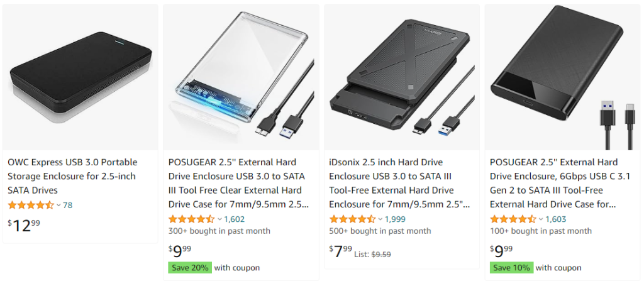Image resolution: width=644 pixels, height=281 pixels.
Task: Click the clear POSUGEAR enclosure star rating
Action: pos(192,219)
